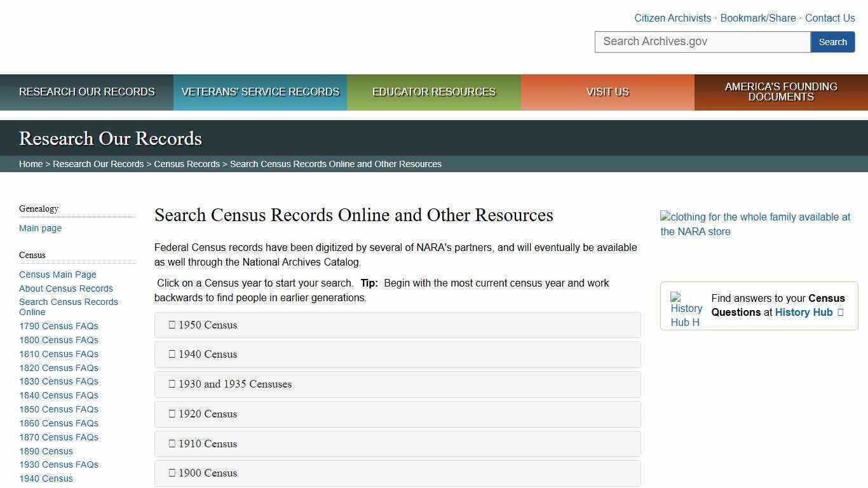This screenshot has width=868, height=488.
Task: Open the Citizen Archivists page
Action: click(x=672, y=18)
